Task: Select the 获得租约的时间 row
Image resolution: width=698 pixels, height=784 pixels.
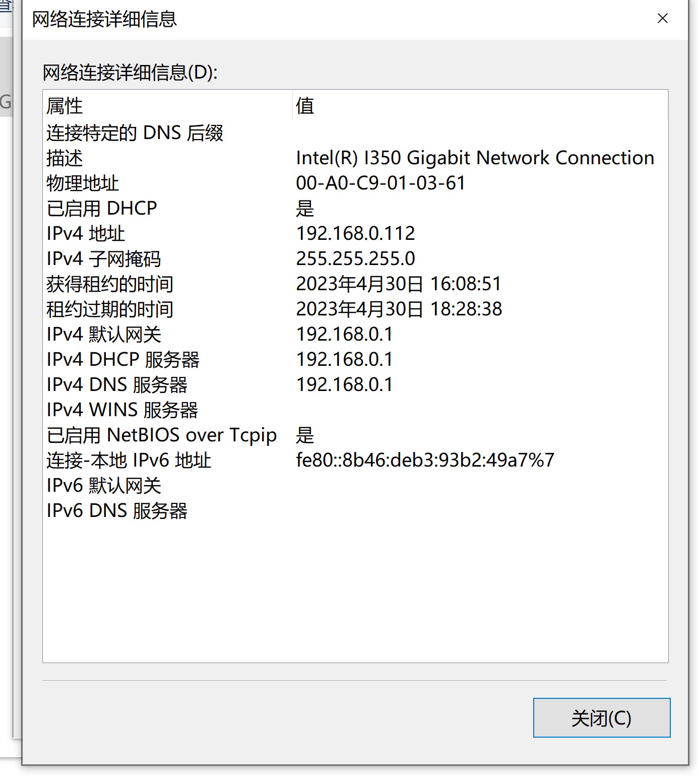Action: coord(110,284)
